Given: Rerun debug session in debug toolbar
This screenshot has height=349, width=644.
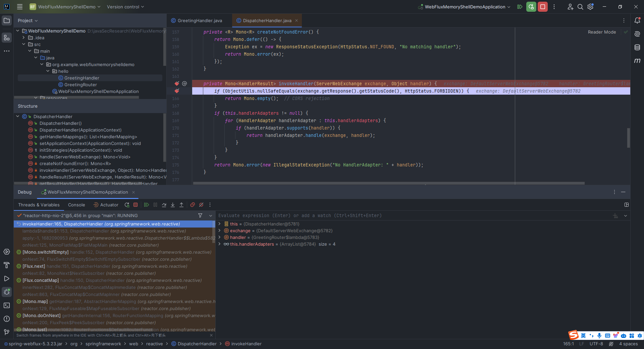Looking at the screenshot, I should pyautogui.click(x=127, y=205).
